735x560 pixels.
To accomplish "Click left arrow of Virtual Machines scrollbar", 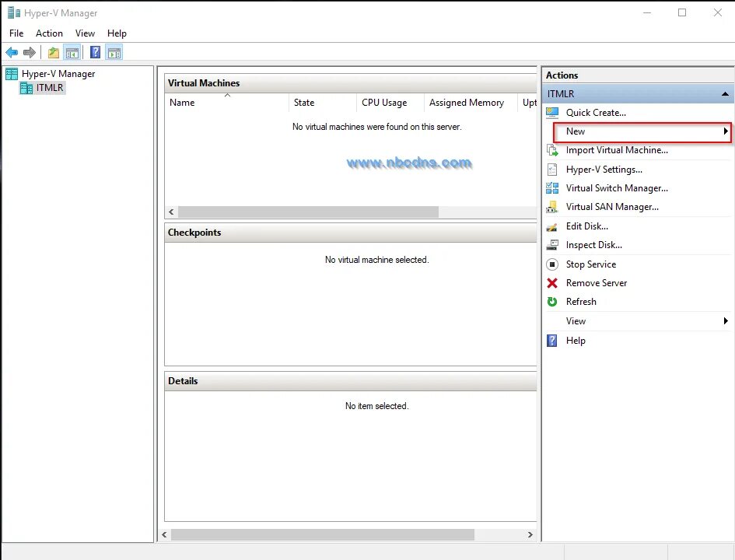I will 171,212.
